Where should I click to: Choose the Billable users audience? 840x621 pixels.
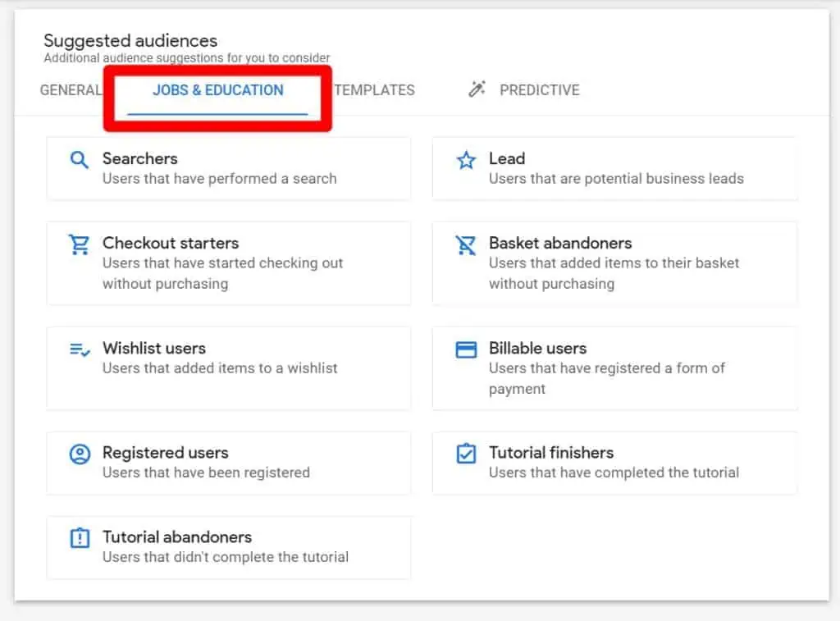click(614, 368)
